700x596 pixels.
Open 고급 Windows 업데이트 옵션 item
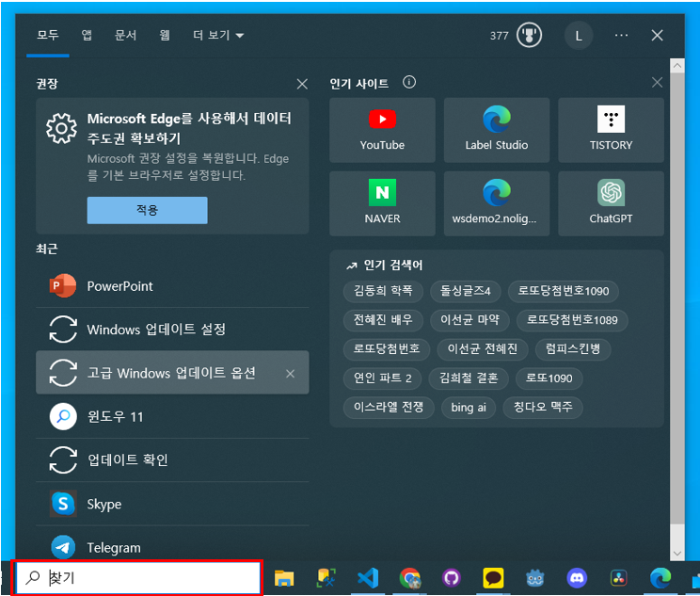[172, 373]
